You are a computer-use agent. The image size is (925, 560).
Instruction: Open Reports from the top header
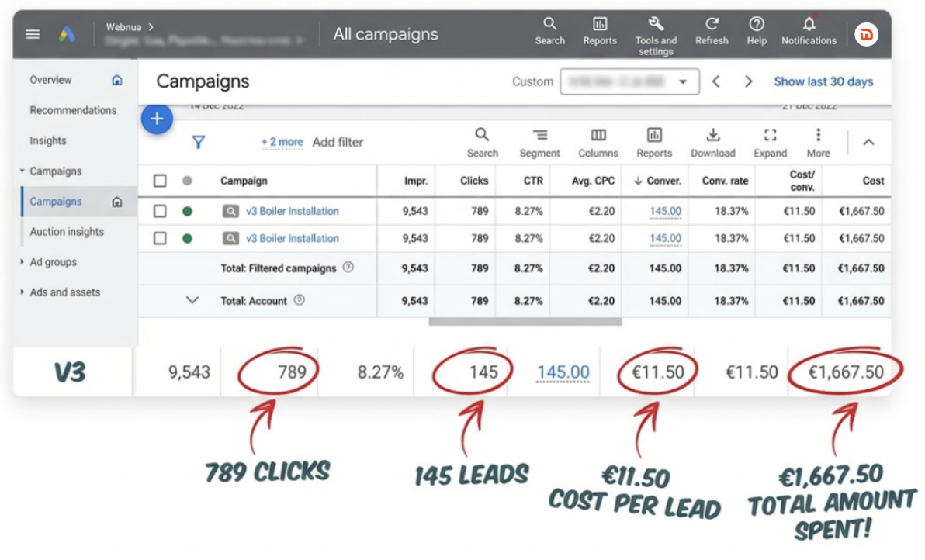click(x=599, y=25)
